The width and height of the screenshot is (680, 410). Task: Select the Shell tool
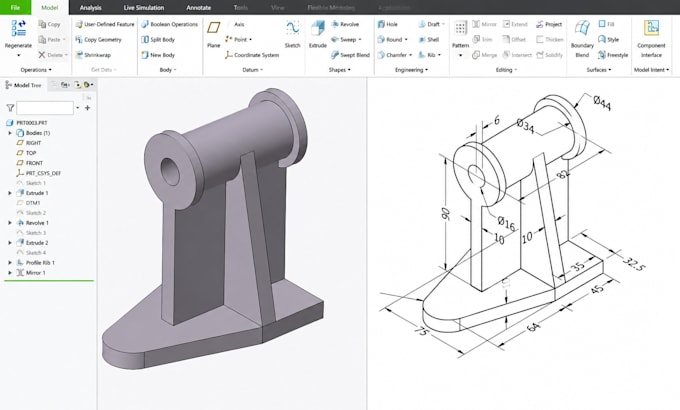click(428, 39)
